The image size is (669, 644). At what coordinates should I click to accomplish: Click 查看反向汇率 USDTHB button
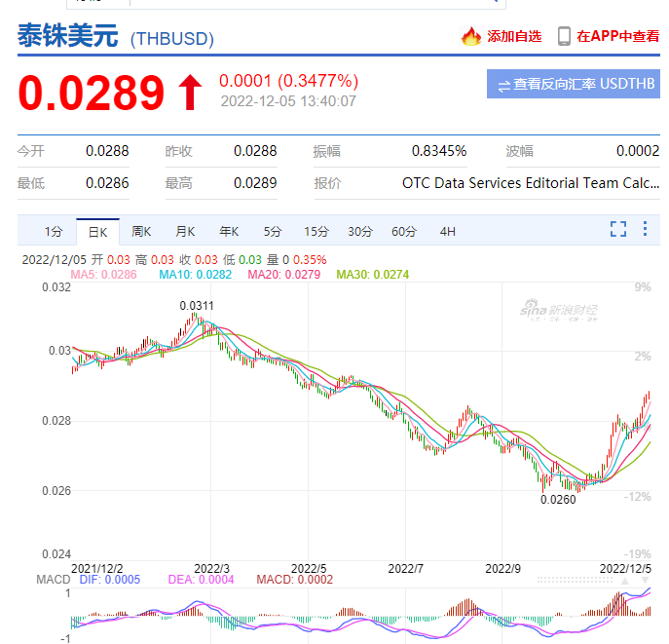pyautogui.click(x=574, y=85)
